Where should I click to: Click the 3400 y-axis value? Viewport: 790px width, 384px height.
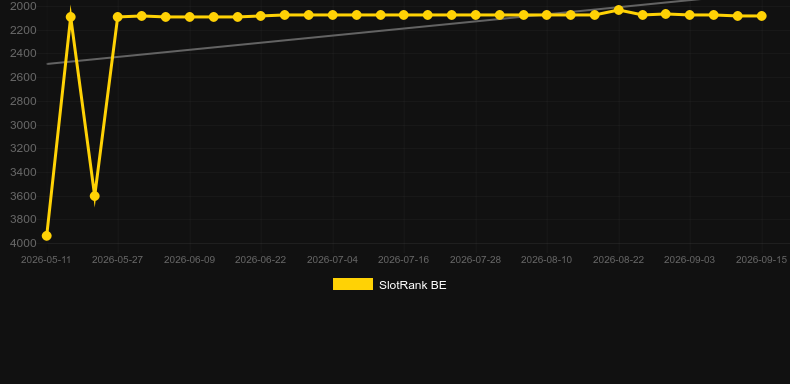[x=24, y=172]
